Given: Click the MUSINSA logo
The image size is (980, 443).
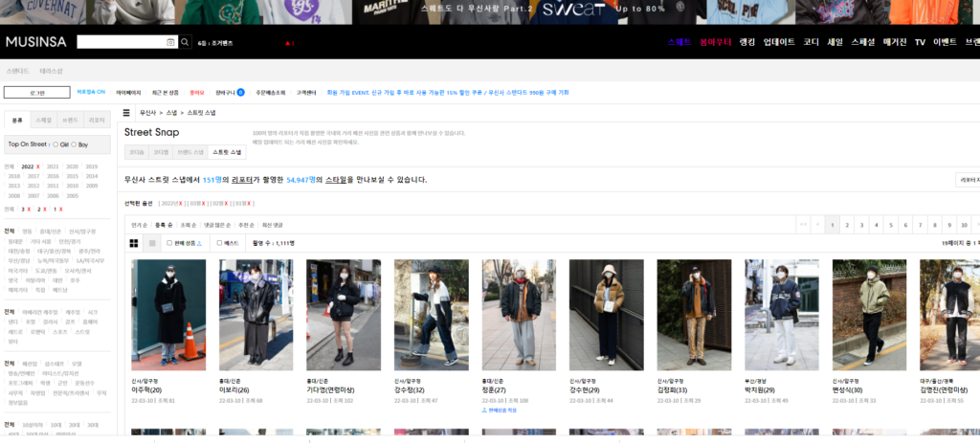Looking at the screenshot, I should pos(35,42).
